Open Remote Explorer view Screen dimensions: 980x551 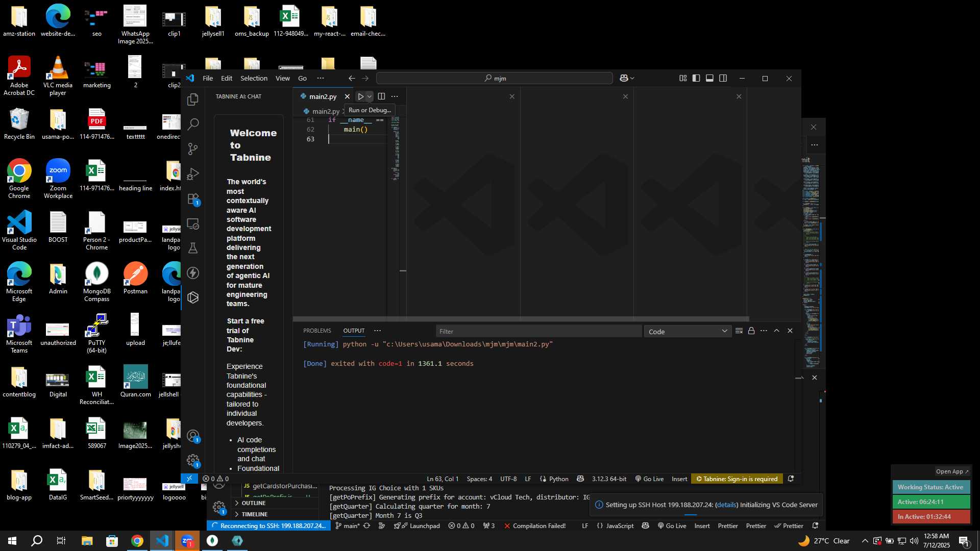tap(193, 223)
